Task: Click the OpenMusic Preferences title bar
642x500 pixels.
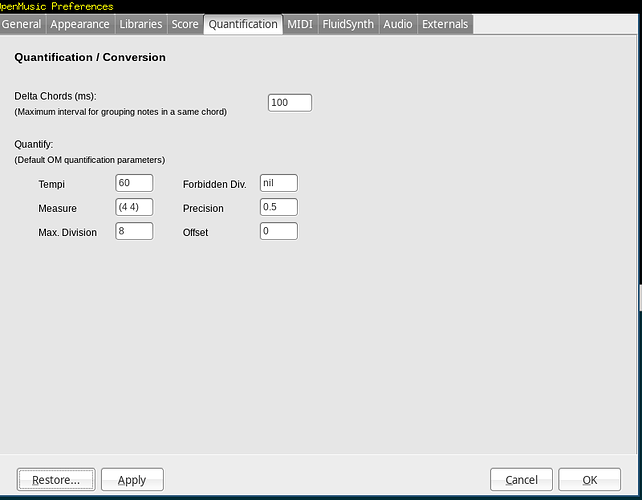Action: click(x=321, y=6)
